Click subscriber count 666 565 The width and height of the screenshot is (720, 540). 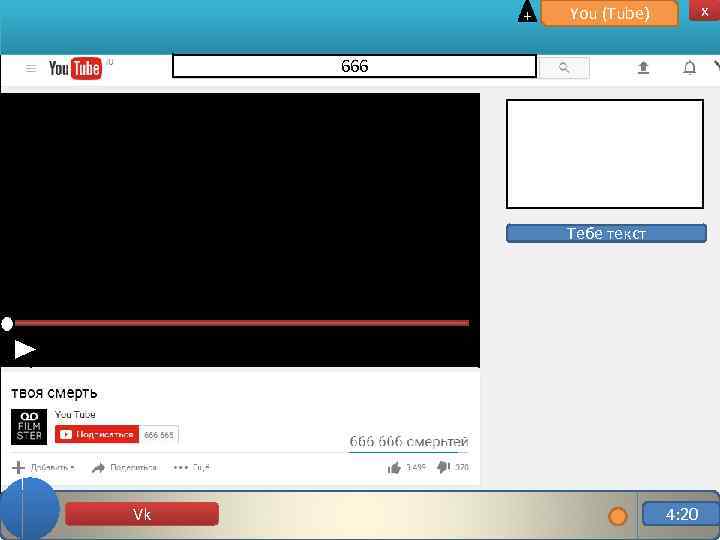159,435
